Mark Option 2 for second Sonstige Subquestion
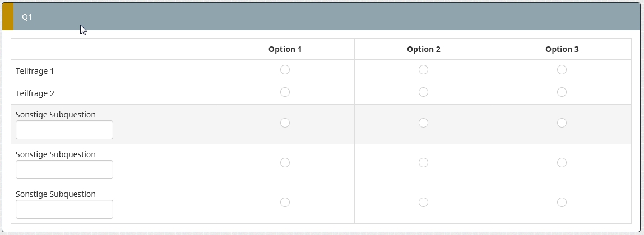 tap(423, 163)
